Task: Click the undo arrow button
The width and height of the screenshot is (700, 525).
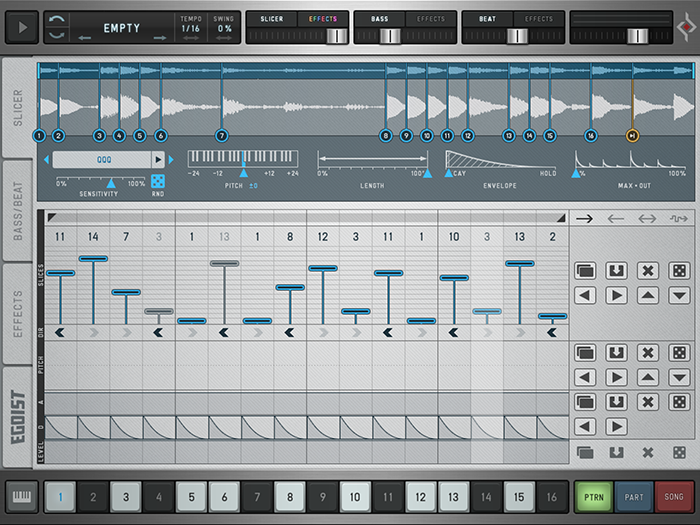Action: (x=57, y=19)
